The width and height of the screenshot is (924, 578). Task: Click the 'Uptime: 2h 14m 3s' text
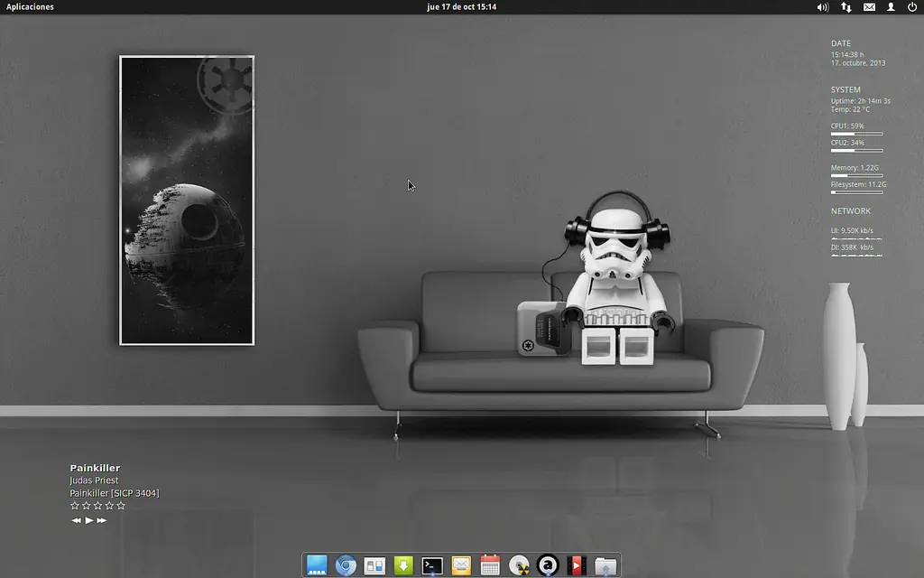coord(860,101)
